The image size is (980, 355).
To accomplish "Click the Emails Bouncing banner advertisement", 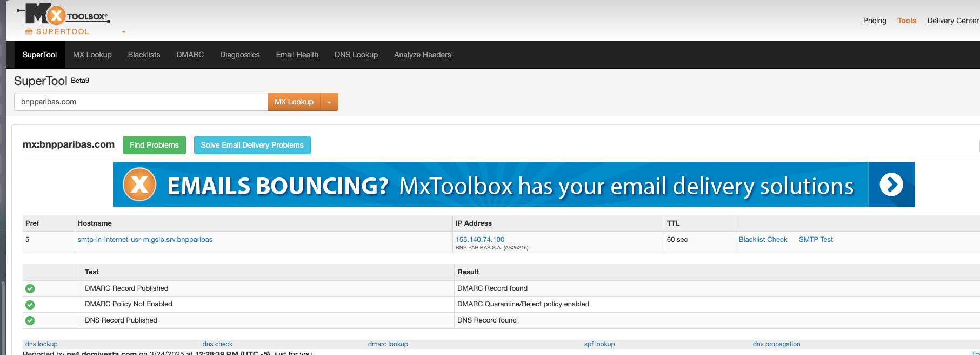I will [514, 185].
